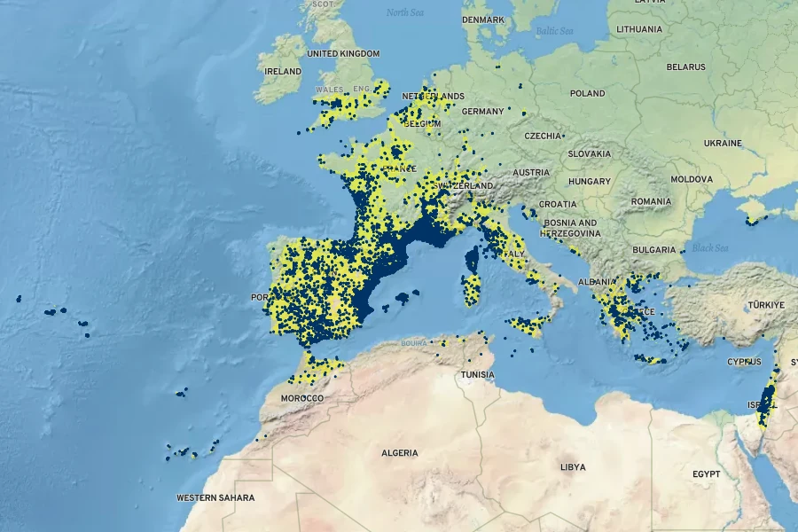
Task: Select the HUNGARY map label
Action: (x=590, y=181)
